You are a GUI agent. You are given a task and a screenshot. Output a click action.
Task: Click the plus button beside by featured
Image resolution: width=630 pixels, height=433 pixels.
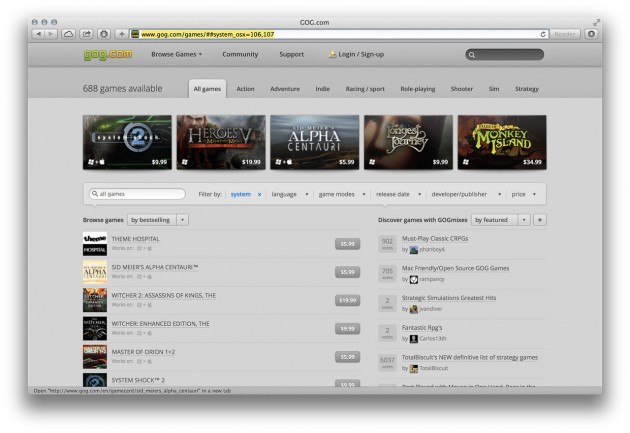(540, 220)
